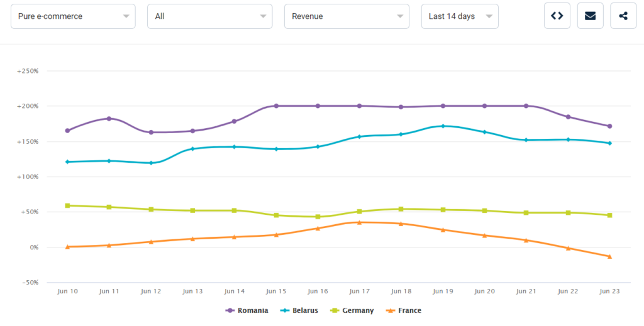Screen dimensions: 644x326
Task: Click the +100% y-axis label
Action: click(28, 177)
